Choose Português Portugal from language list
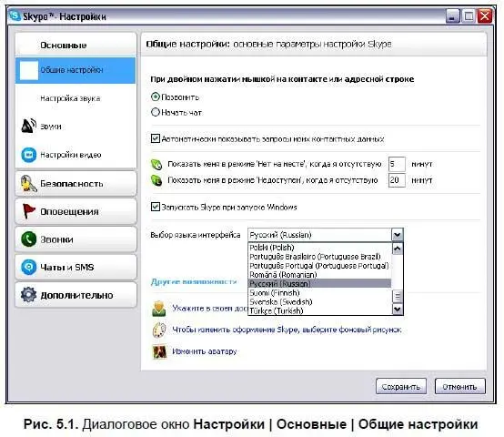 pos(320,265)
